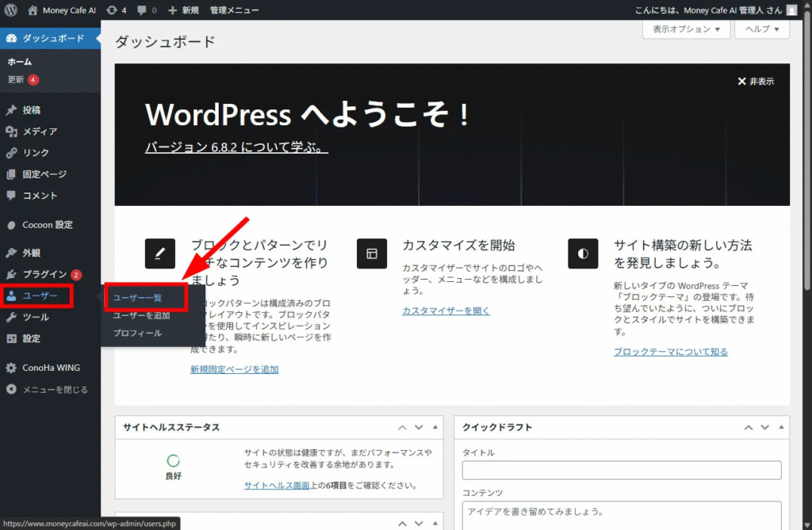Click the ツール wrench icon
Screen dimensions: 812x530
pyautogui.click(x=11, y=317)
